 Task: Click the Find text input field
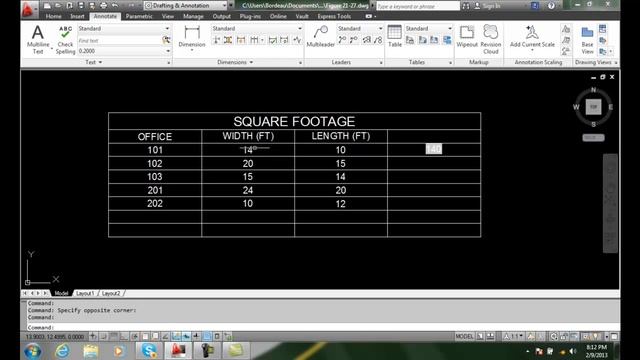[x=119, y=40]
